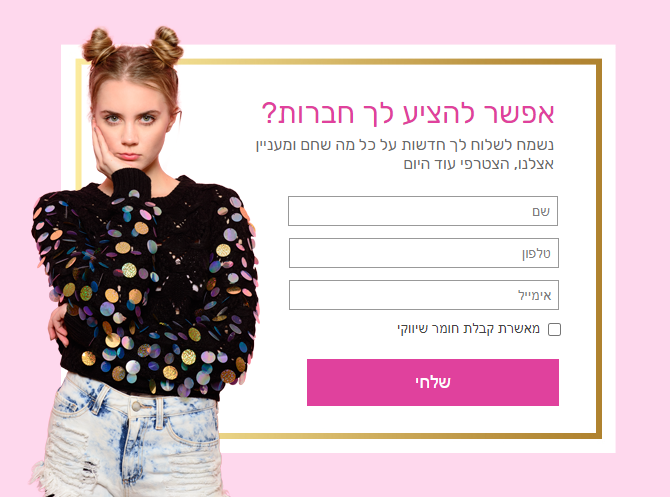This screenshot has height=497, width=670.
Task: Click the model's hand resting on cheek
Action: tap(105, 152)
